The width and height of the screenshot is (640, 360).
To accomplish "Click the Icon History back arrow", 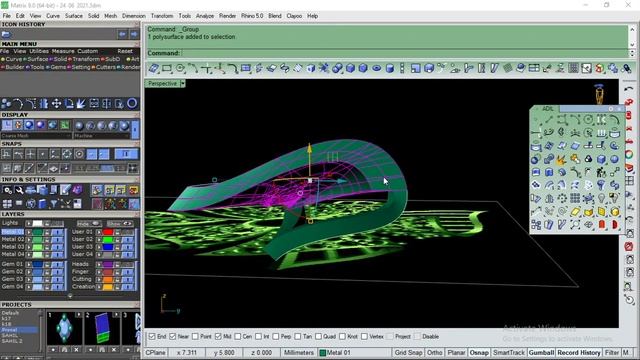I will [122, 34].
